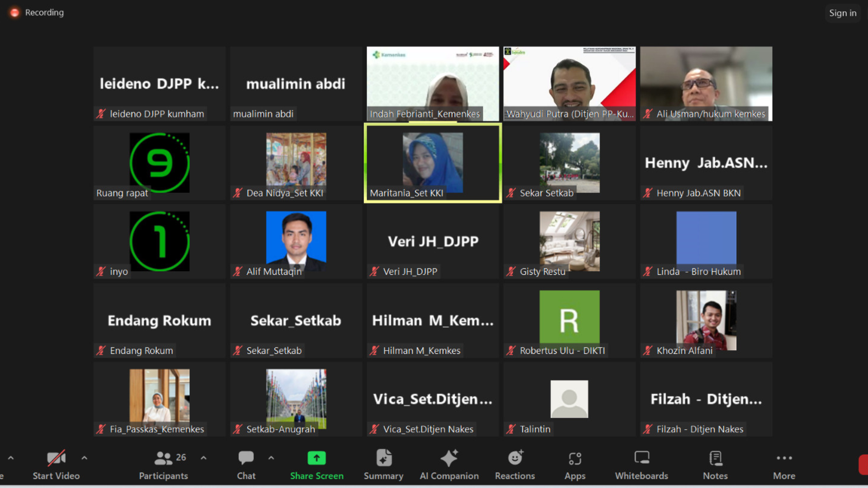868x488 pixels.
Task: Select the Ruang rapat participant tile
Action: click(159, 163)
